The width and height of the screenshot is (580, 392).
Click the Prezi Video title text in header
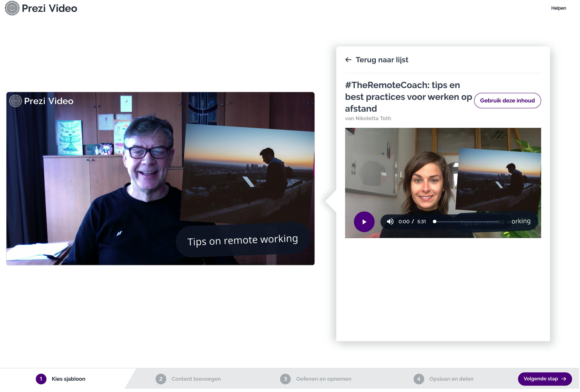49,8
